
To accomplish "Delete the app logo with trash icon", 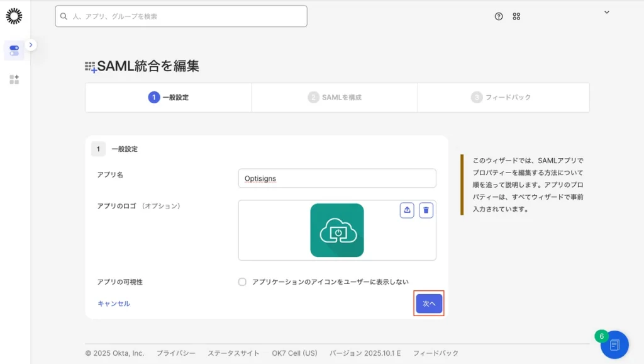I will click(426, 210).
